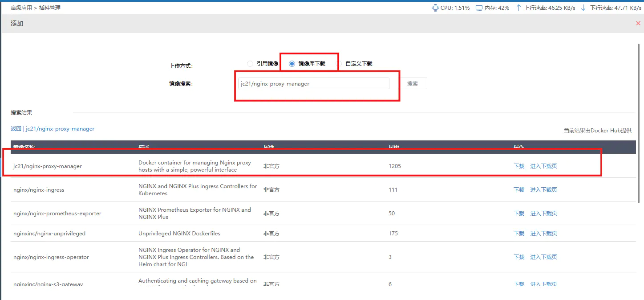Click the CPU usage chip icon
The height and width of the screenshot is (300, 644).
click(435, 8)
